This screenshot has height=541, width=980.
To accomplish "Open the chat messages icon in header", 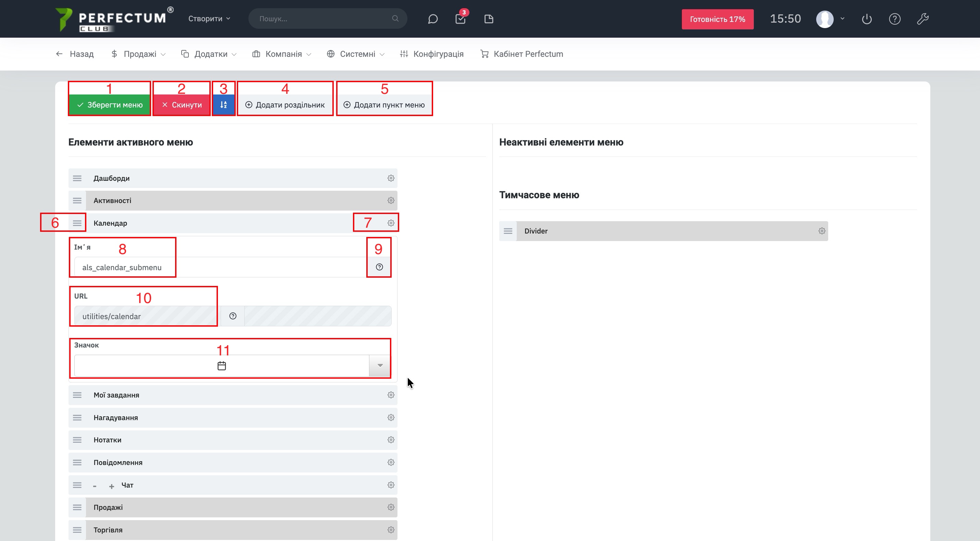I will click(432, 19).
